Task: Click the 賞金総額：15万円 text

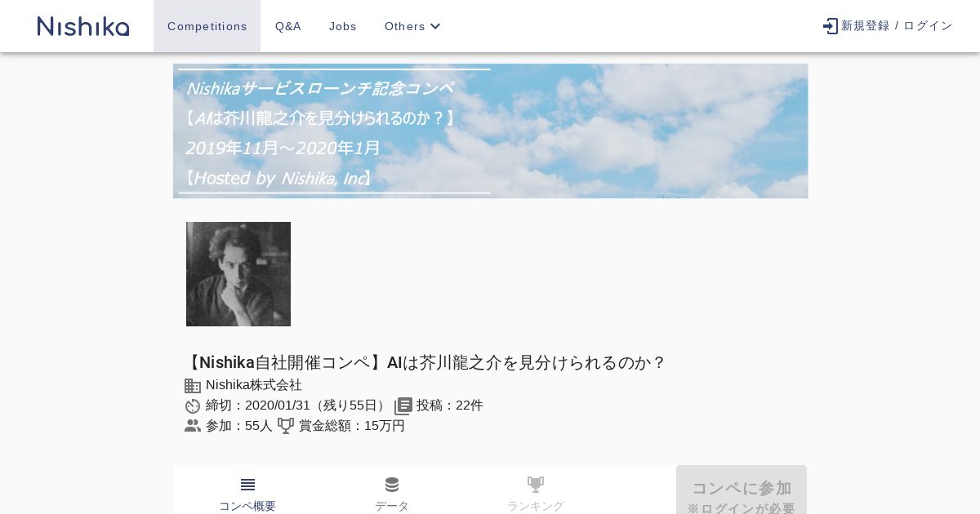Action: point(352,426)
